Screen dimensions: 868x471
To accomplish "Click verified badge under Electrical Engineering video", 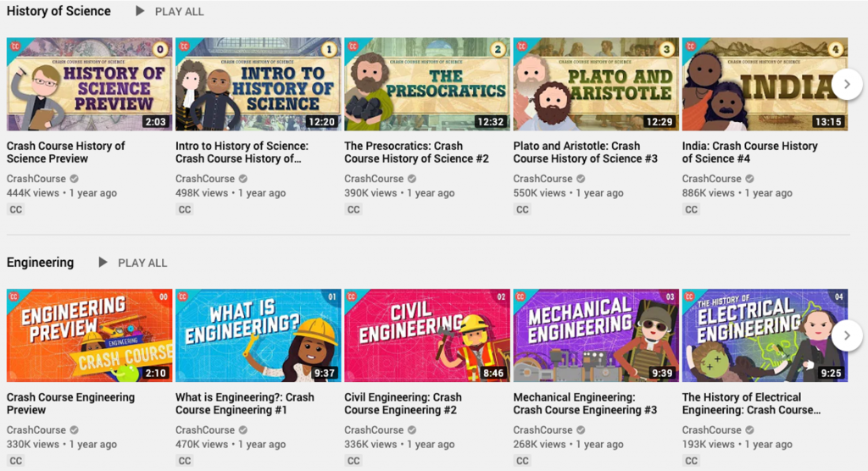I will pyautogui.click(x=749, y=430).
